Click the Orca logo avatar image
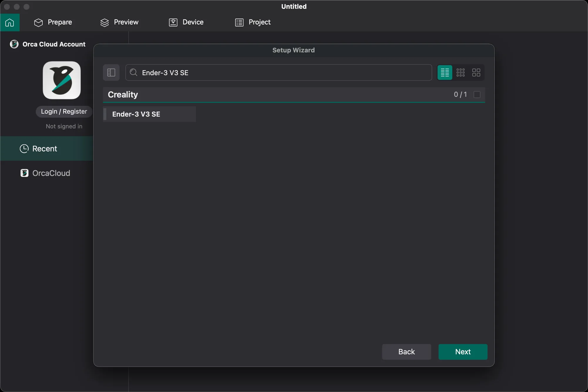588x392 pixels. pos(62,80)
